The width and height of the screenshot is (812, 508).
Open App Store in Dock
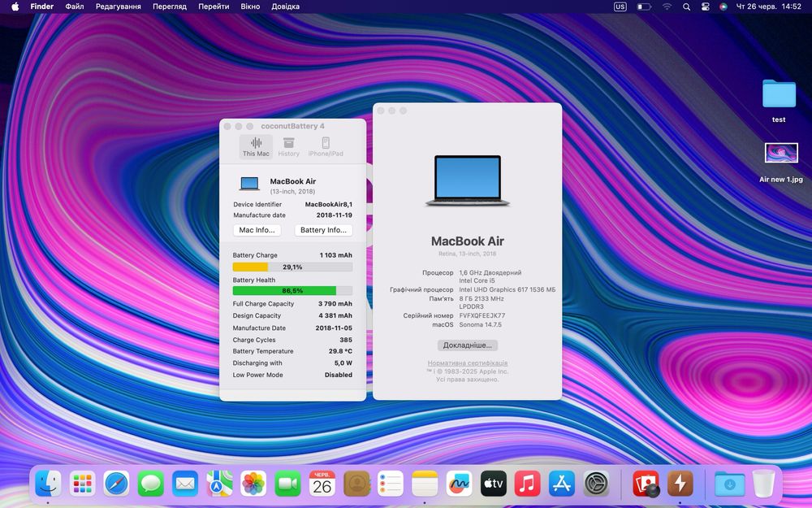[x=561, y=484]
